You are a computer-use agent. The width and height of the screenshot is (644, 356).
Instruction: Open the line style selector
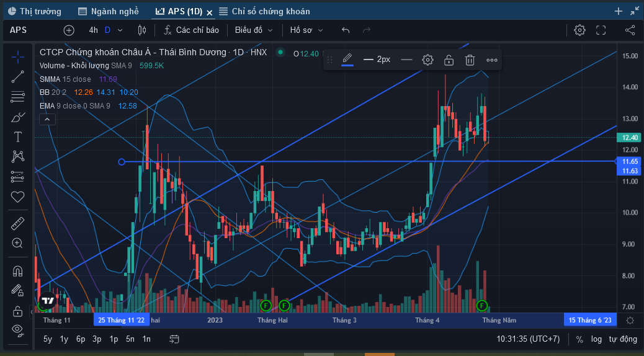[x=406, y=60]
